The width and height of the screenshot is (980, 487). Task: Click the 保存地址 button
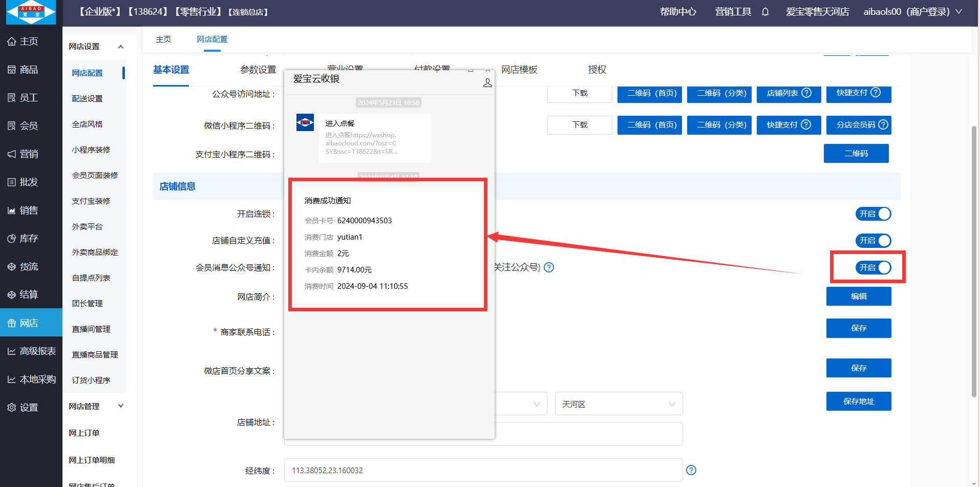(x=858, y=401)
